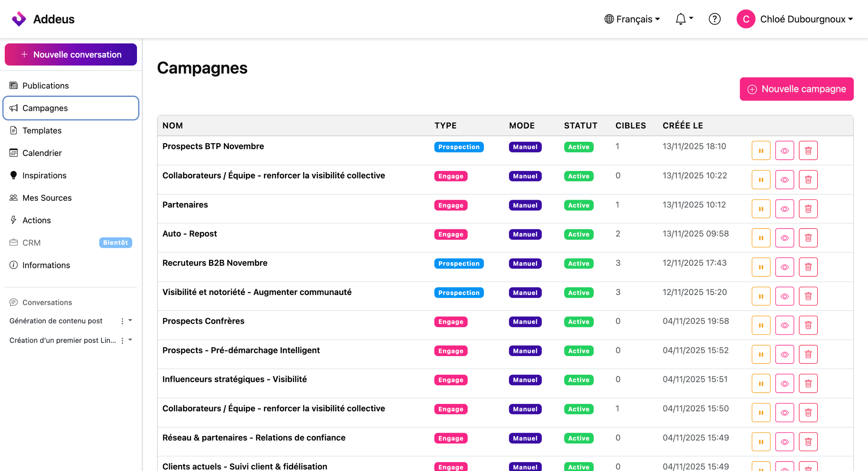View details of Réseau & partenaires campaign
This screenshot has width=868, height=471.
[x=784, y=442]
